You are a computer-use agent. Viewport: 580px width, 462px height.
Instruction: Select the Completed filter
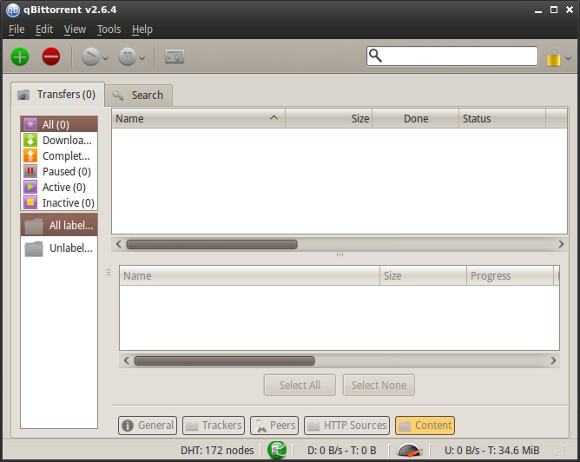pos(59,156)
